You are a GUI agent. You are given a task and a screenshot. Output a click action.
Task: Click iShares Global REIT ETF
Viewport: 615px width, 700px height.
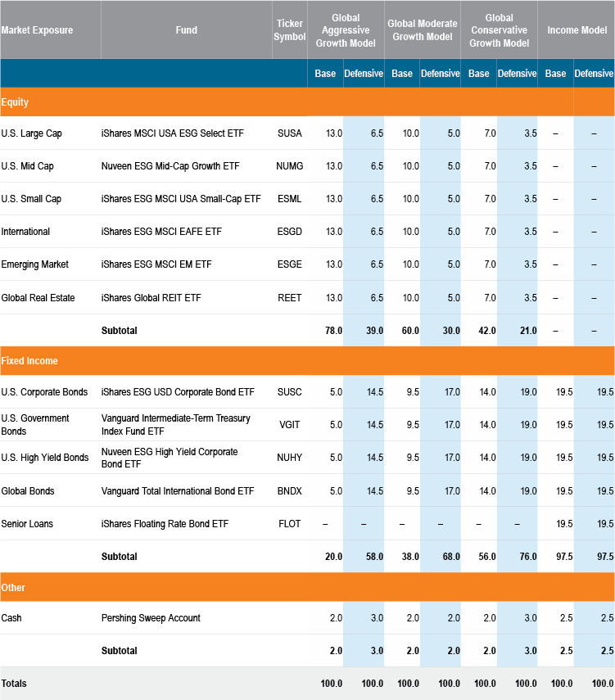pyautogui.click(x=151, y=298)
